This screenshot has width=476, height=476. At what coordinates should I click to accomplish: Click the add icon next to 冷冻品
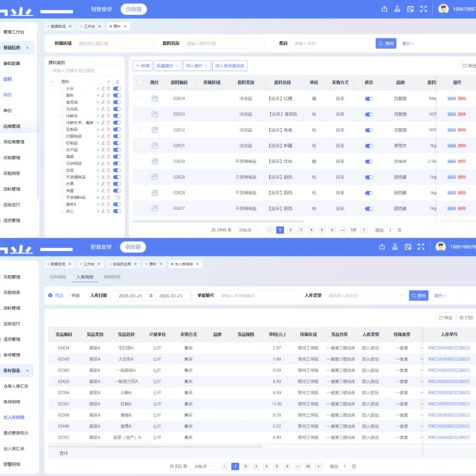pos(98,109)
